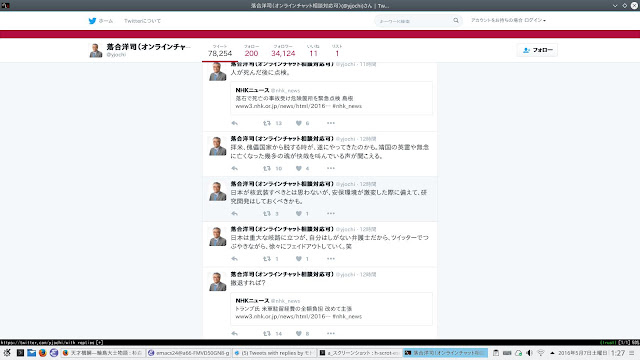Open the file manager taskbar icon
The width and height of the screenshot is (640, 360).
[x=31, y=353]
